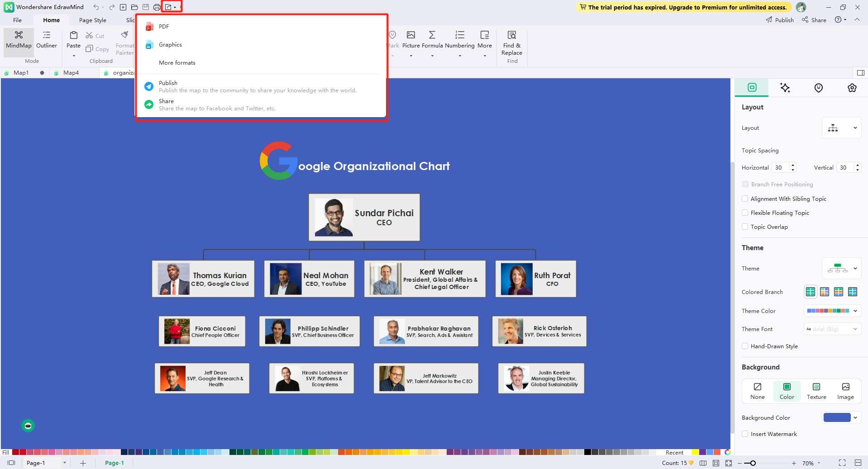Open Find & Replace
The height and width of the screenshot is (469, 868).
tap(512, 43)
